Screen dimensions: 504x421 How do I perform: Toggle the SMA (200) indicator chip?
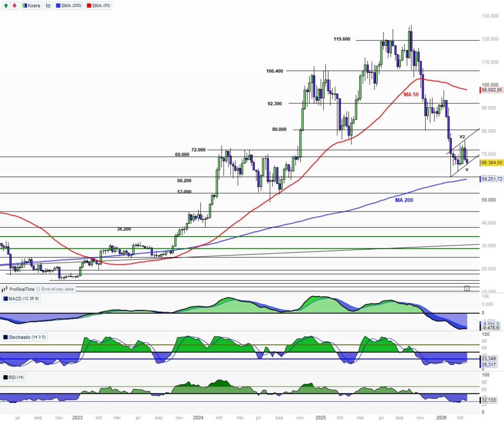click(x=69, y=5)
